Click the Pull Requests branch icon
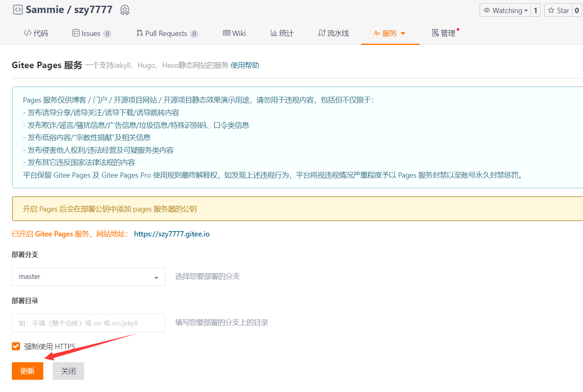Screen dimensions: 583x392 click(x=140, y=33)
